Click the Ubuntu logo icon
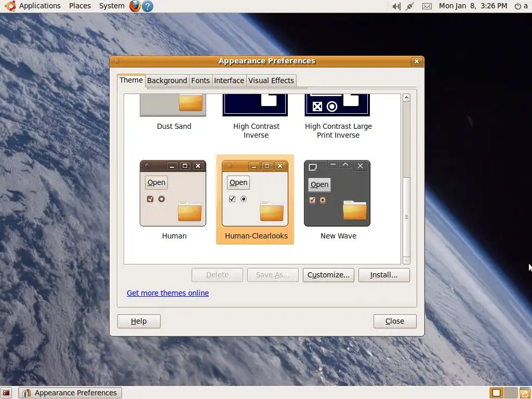This screenshot has width=532, height=399. point(10,6)
